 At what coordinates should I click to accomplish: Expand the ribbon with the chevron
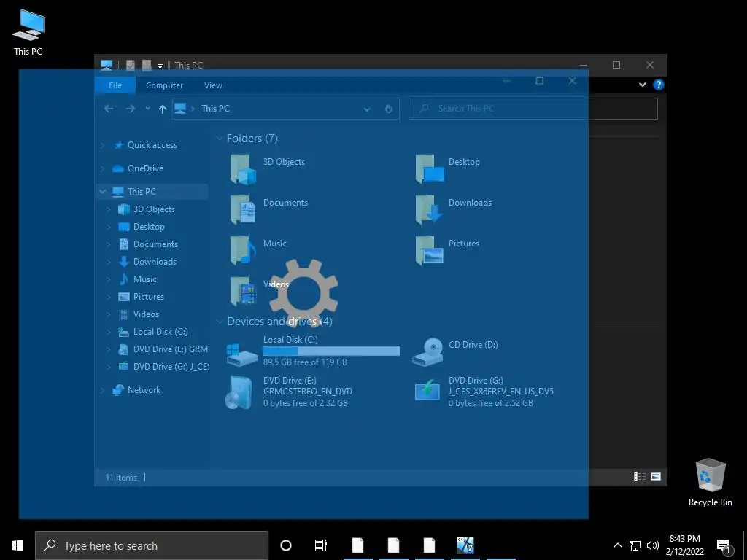643,85
